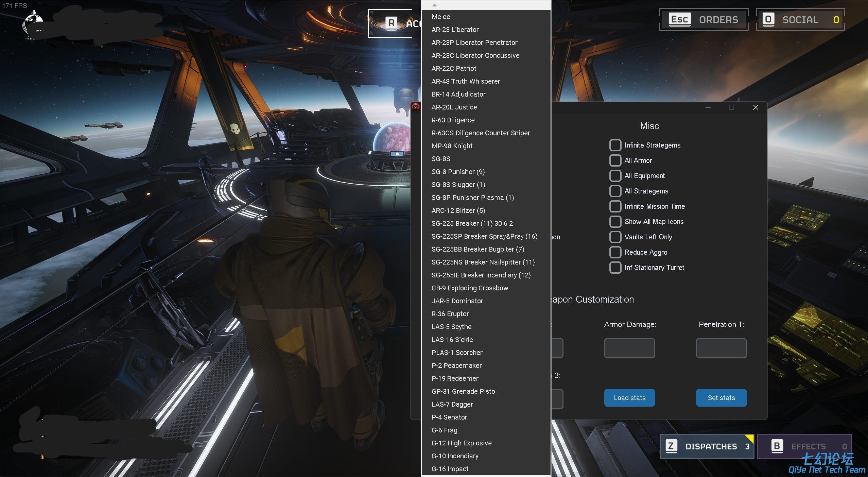Viewport: 868px width, 477px height.
Task: Focus the Penetration 1 input box
Action: (721, 348)
